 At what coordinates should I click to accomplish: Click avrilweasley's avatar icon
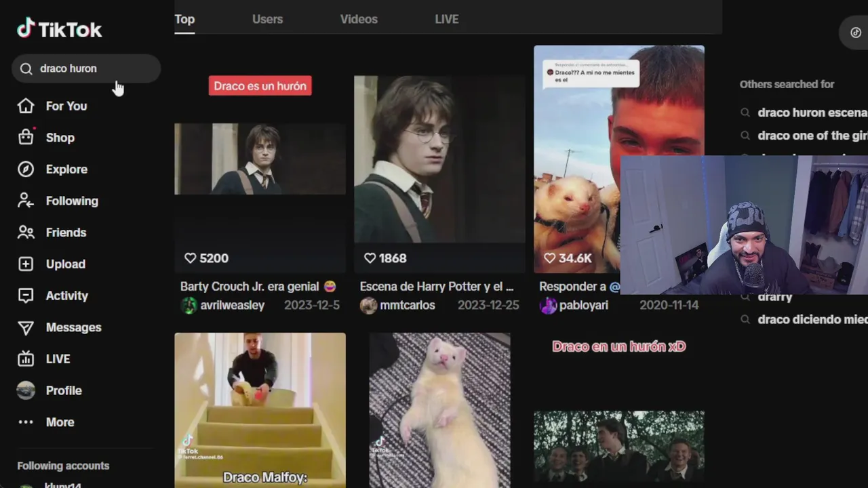[189, 306]
